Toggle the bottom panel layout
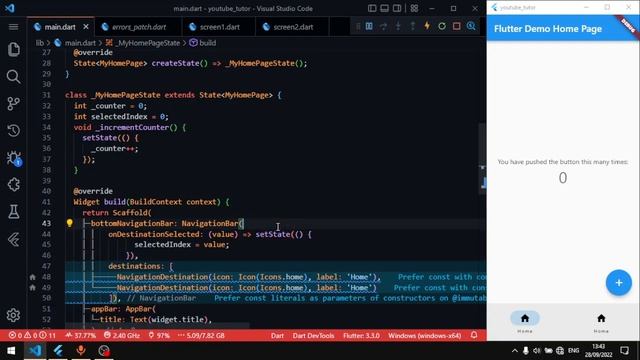The height and width of the screenshot is (360, 640). tap(384, 8)
